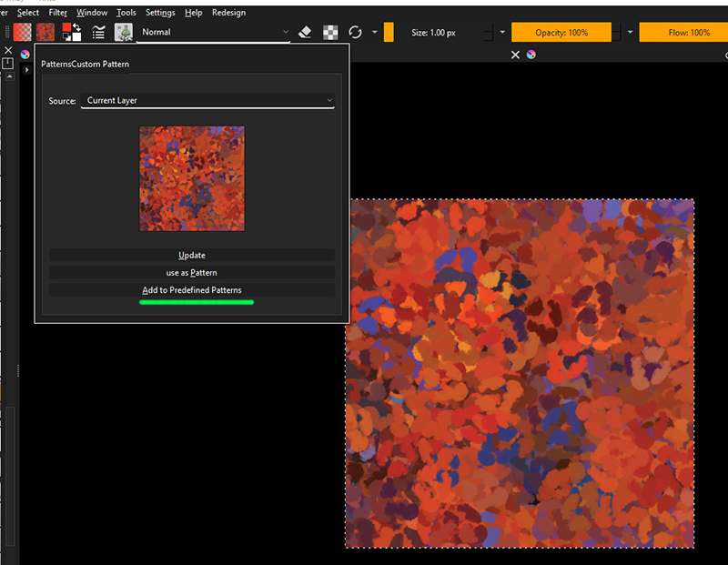
Task: Click the custom pattern preview thumbnail
Action: 192,178
